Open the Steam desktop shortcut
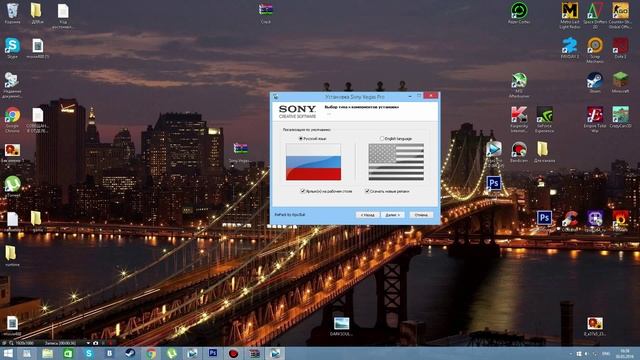Screen dimensions: 640x360 (595, 83)
